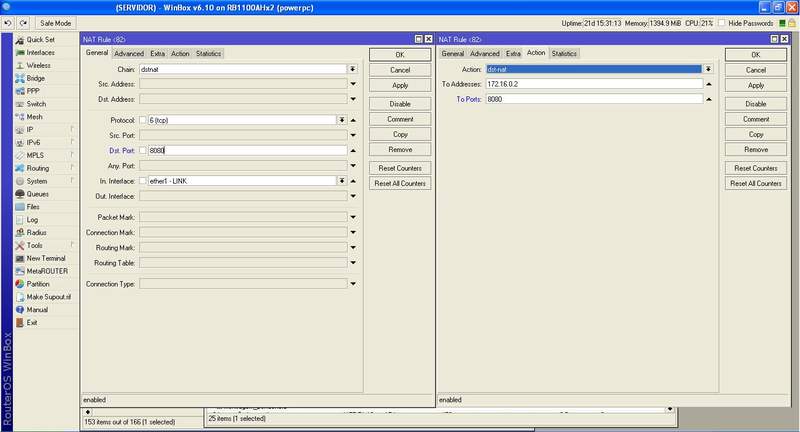Toggle Protocol negation checkbox
This screenshot has height=432, width=800.
point(143,120)
